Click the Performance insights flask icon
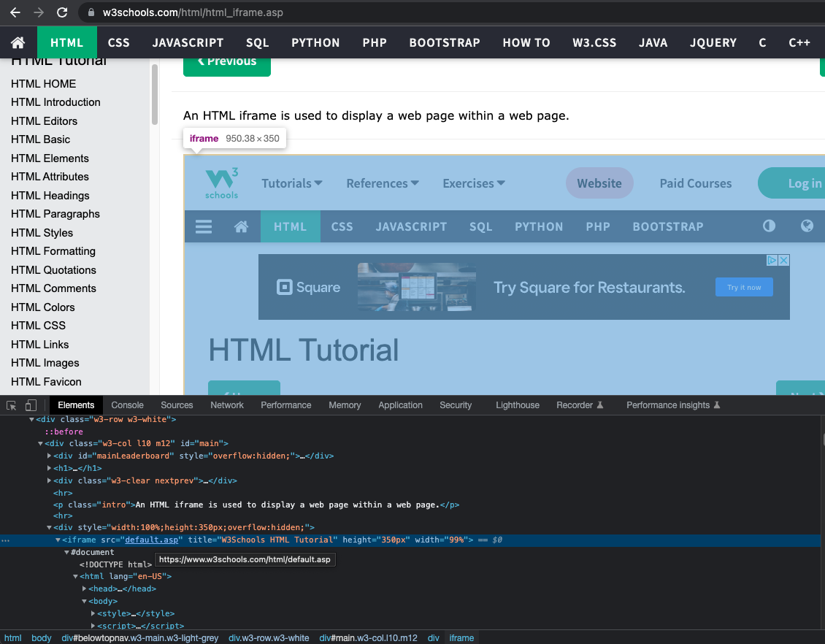The width and height of the screenshot is (825, 644). click(x=717, y=405)
